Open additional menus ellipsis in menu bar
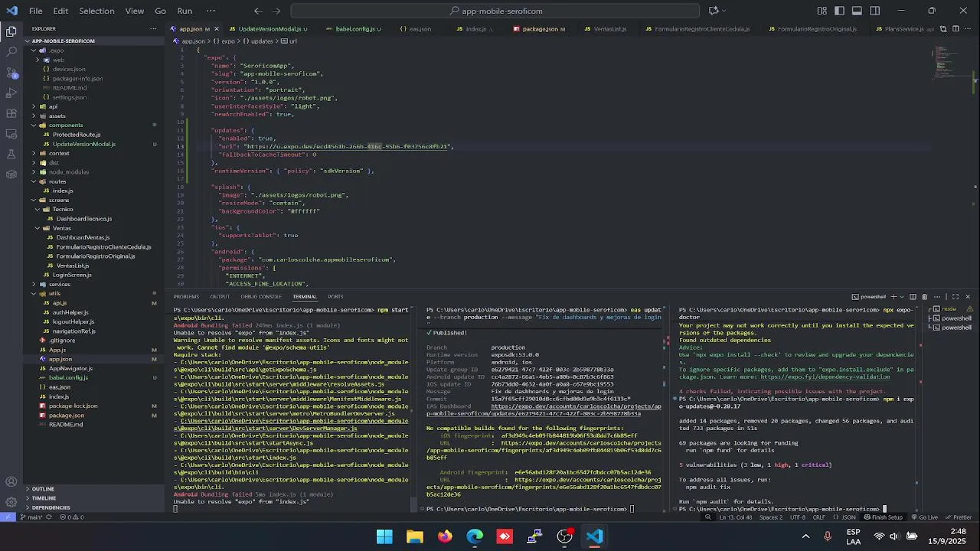The image size is (980, 551). coord(211,11)
